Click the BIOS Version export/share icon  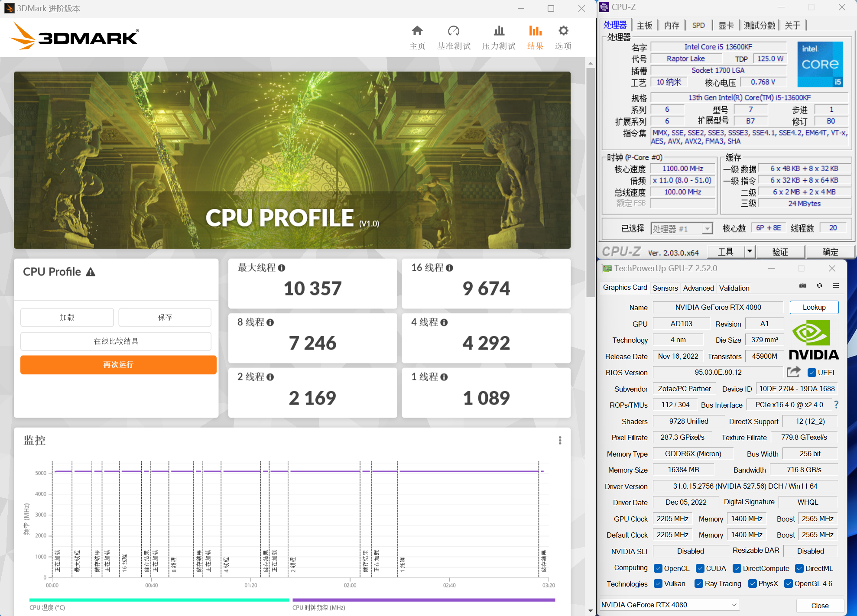click(x=793, y=372)
